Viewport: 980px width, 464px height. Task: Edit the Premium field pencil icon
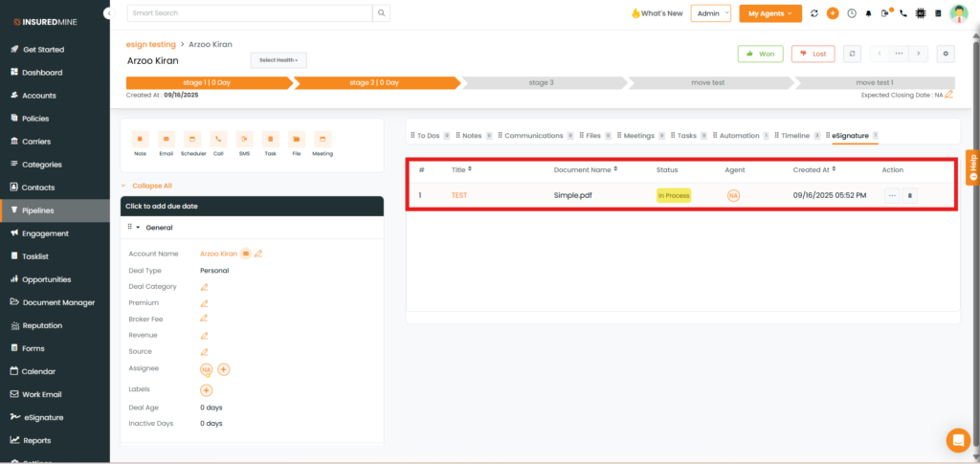pyautogui.click(x=204, y=303)
